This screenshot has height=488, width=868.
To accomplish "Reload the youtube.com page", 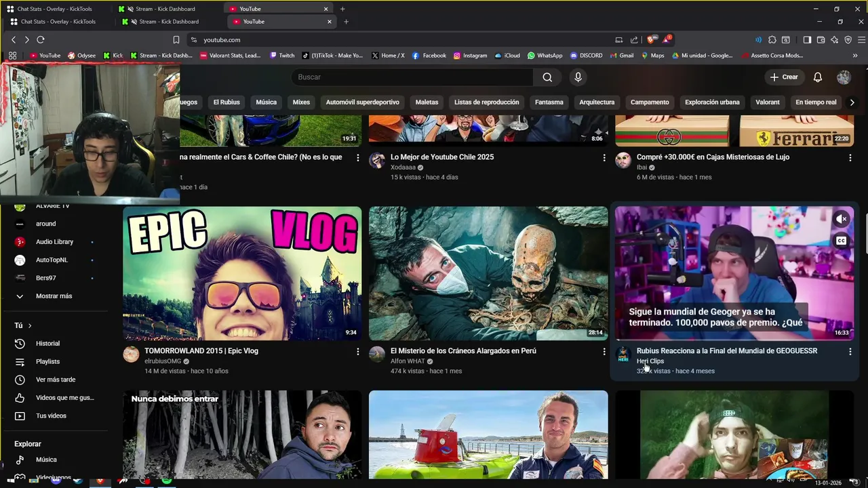I will 41,40.
